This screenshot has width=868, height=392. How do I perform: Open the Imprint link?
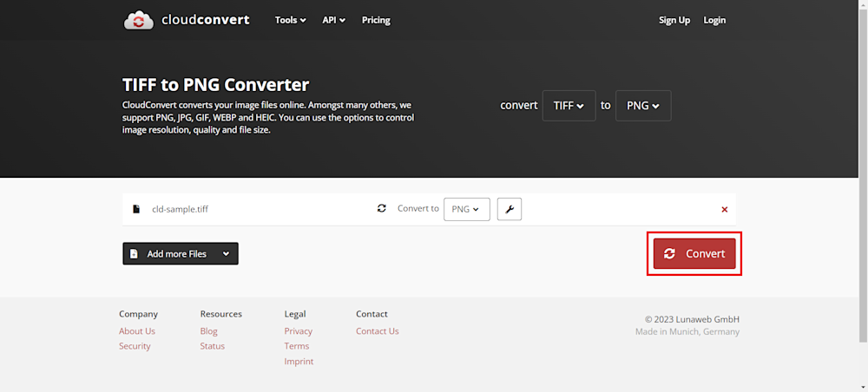click(299, 362)
